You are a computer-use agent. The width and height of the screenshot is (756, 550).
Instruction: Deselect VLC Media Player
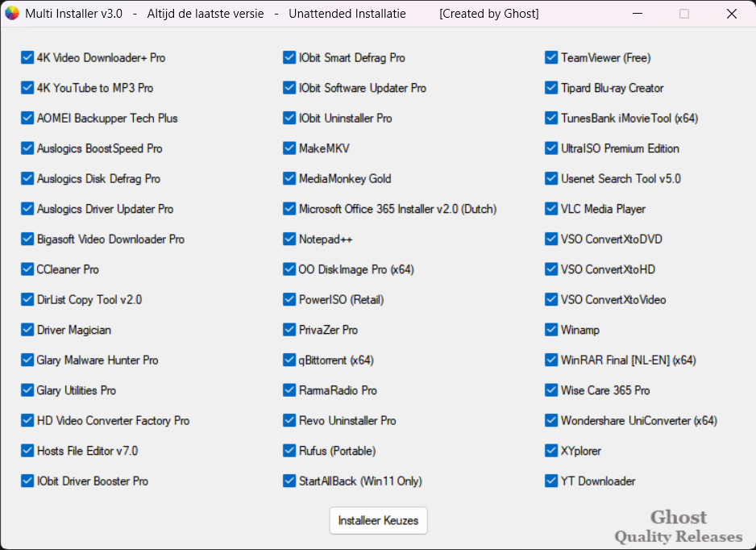(x=551, y=209)
